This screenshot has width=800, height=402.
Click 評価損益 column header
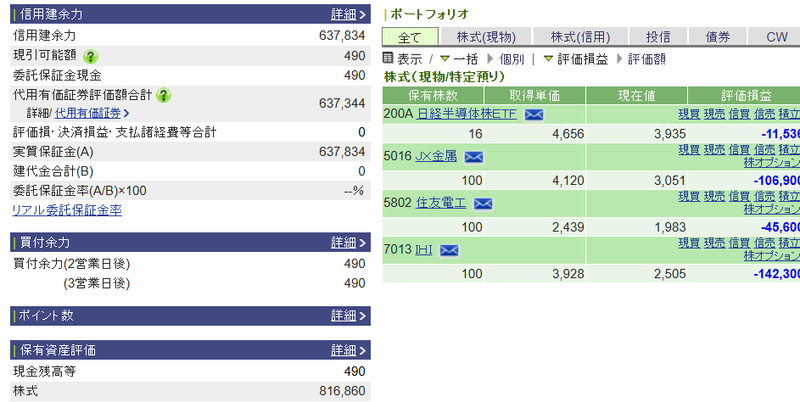tap(744, 95)
